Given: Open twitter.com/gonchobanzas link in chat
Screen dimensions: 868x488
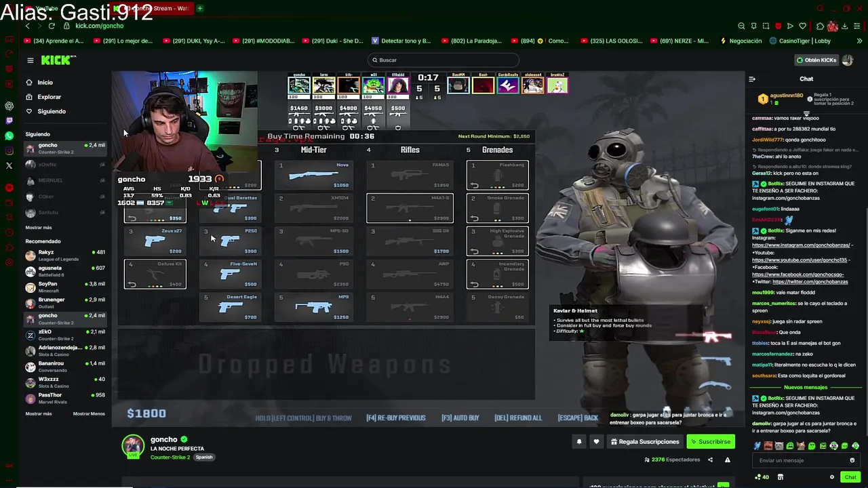Looking at the screenshot, I should pyautogui.click(x=810, y=282).
